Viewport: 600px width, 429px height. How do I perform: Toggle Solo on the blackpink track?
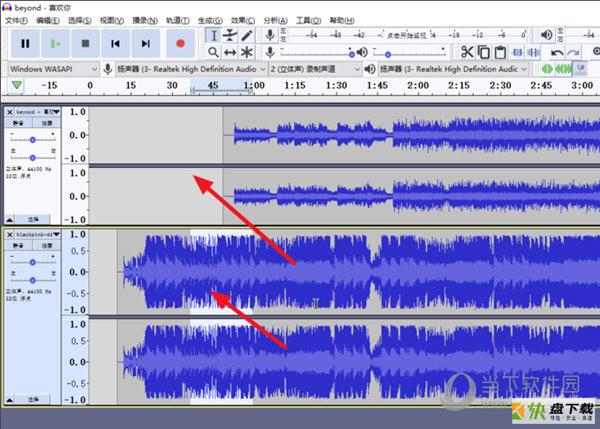tap(46, 246)
